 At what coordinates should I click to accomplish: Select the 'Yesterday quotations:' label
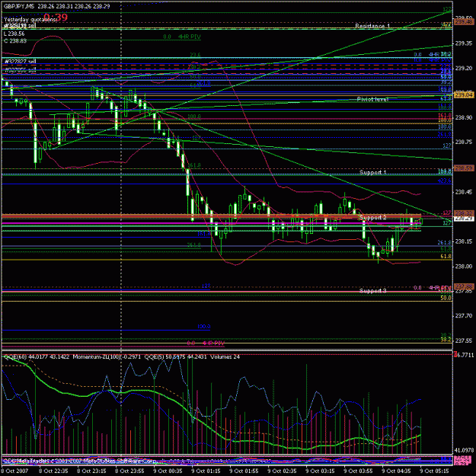(x=30, y=20)
